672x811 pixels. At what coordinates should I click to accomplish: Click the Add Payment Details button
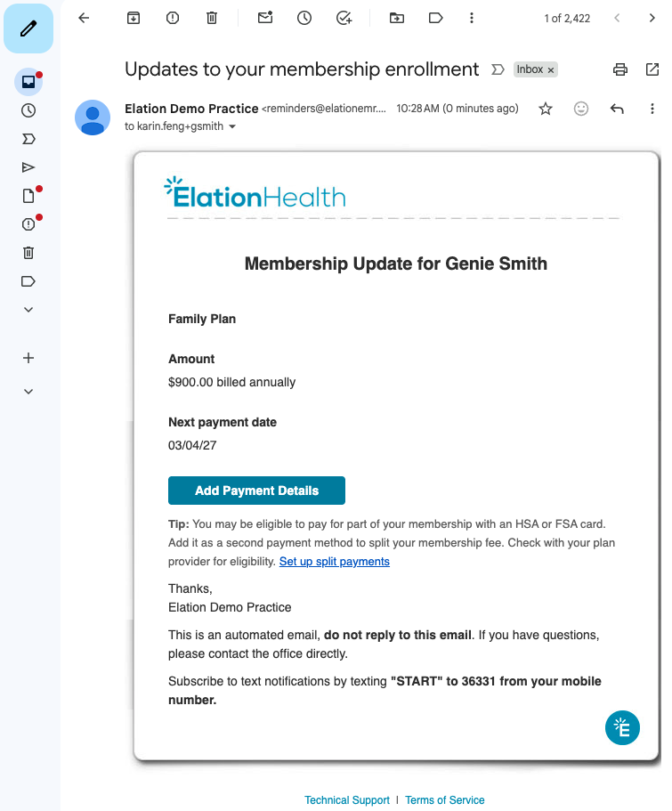click(256, 491)
